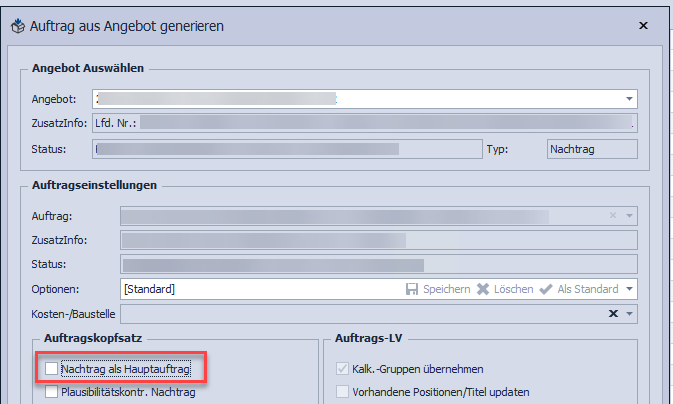Expand the Kosten-/Baustelle dropdown
Screen dimensions: 673x404
tap(629, 314)
